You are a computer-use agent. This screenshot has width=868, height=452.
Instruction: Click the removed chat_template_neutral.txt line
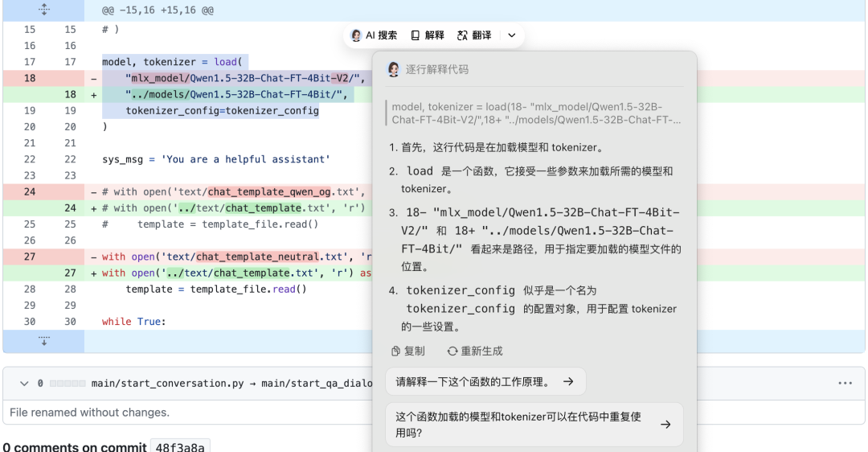(x=236, y=257)
